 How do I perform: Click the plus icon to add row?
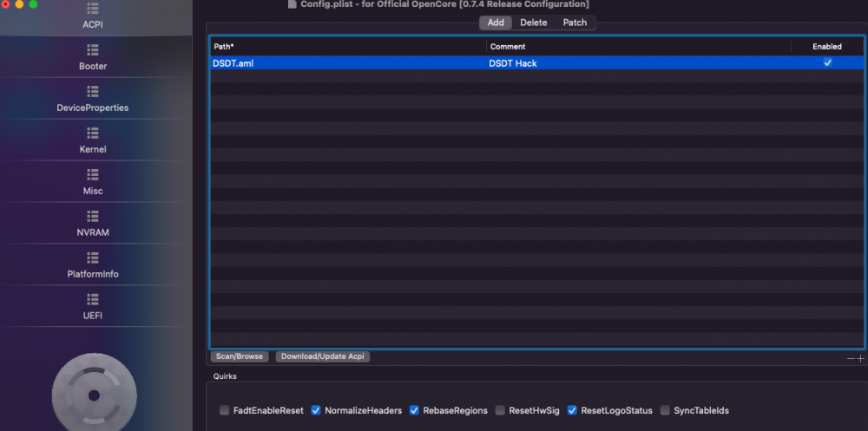coord(860,358)
